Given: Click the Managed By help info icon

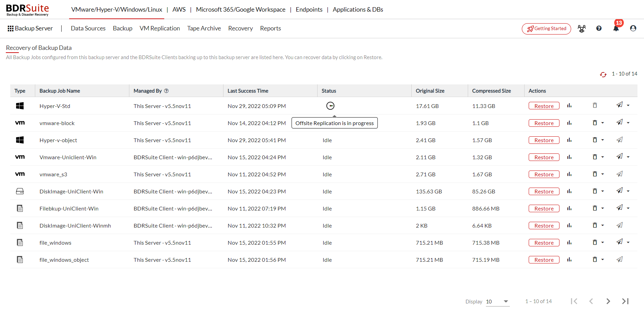Looking at the screenshot, I should [x=166, y=91].
